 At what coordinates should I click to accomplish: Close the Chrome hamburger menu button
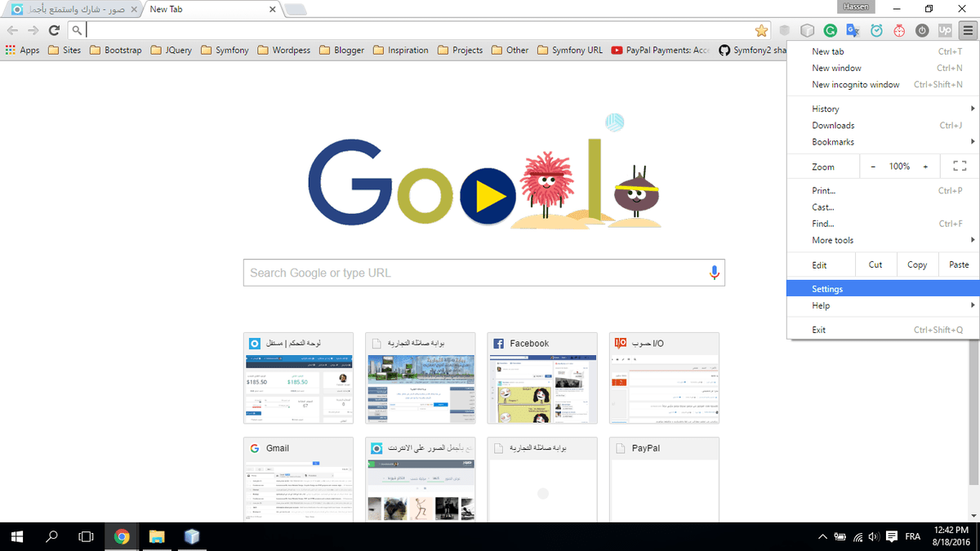click(968, 30)
